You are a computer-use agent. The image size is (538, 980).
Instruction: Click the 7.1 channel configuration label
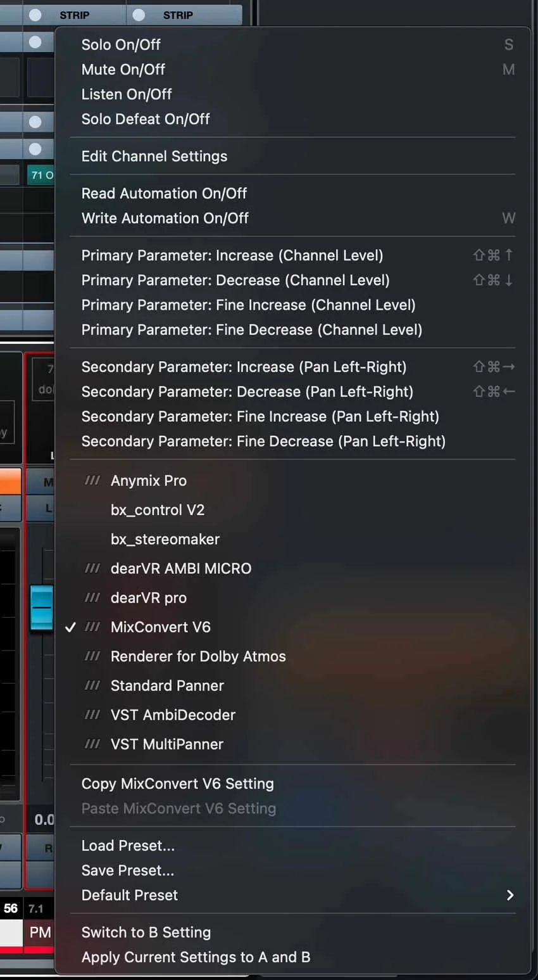(x=36, y=908)
